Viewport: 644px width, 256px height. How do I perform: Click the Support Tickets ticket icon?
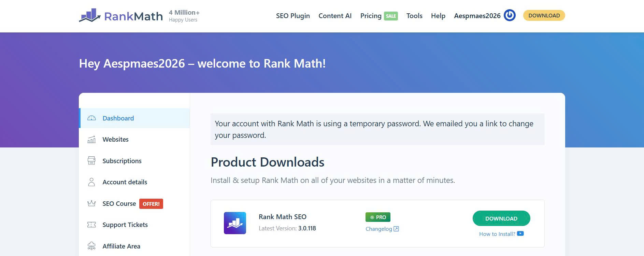pyautogui.click(x=91, y=225)
